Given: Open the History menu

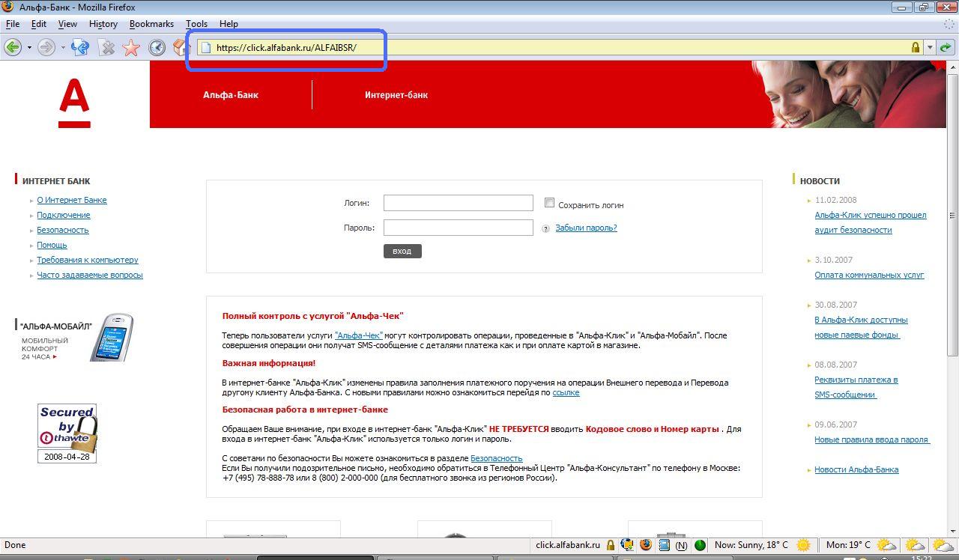Looking at the screenshot, I should pyautogui.click(x=103, y=24).
